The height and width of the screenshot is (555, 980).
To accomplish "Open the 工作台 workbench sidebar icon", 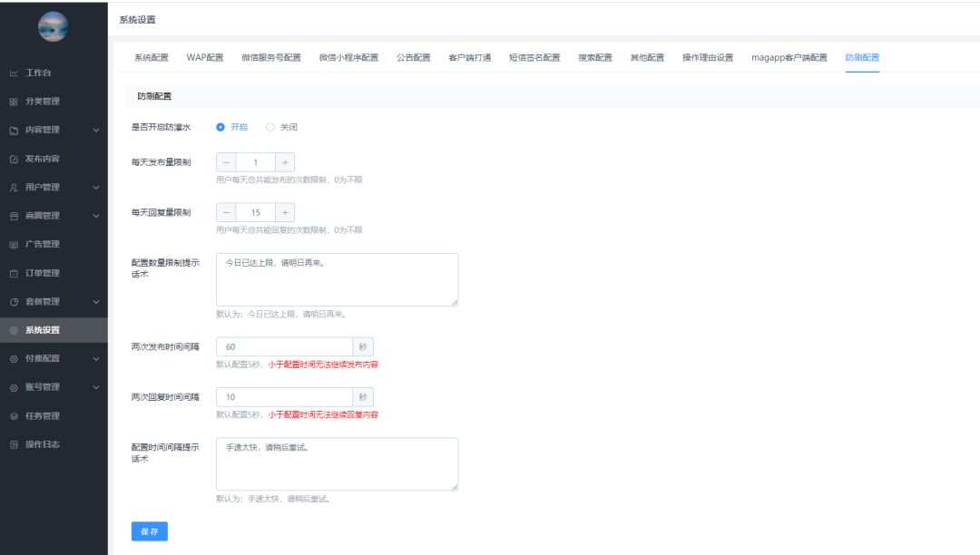I will (x=15, y=72).
